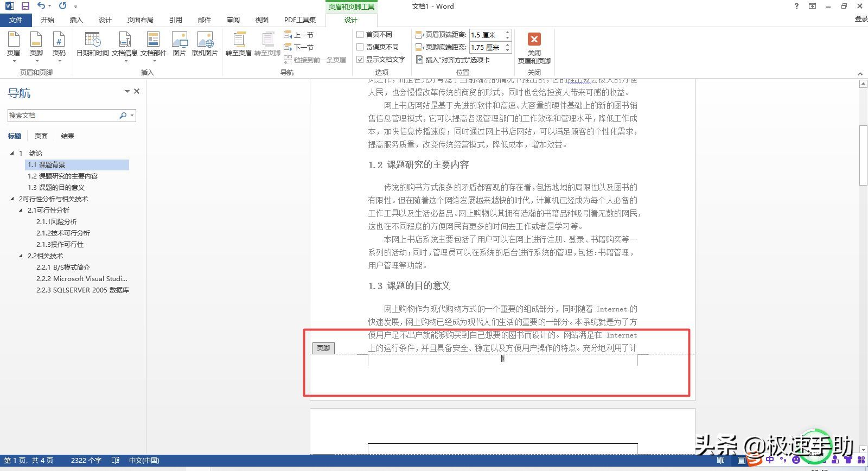Open the 页眉 header gallery
The width and height of the screenshot is (868, 471).
tap(14, 46)
